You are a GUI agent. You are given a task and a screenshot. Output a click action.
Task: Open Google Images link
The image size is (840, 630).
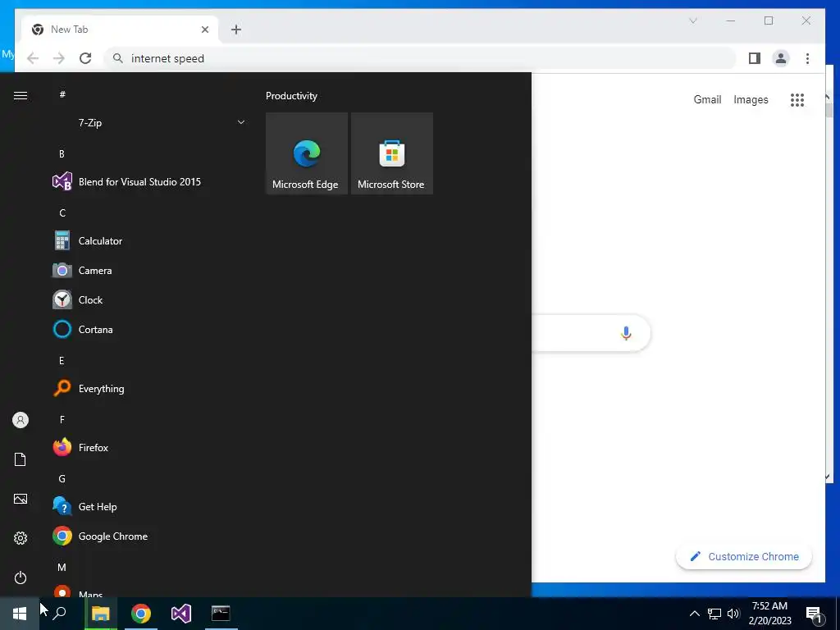[751, 99]
